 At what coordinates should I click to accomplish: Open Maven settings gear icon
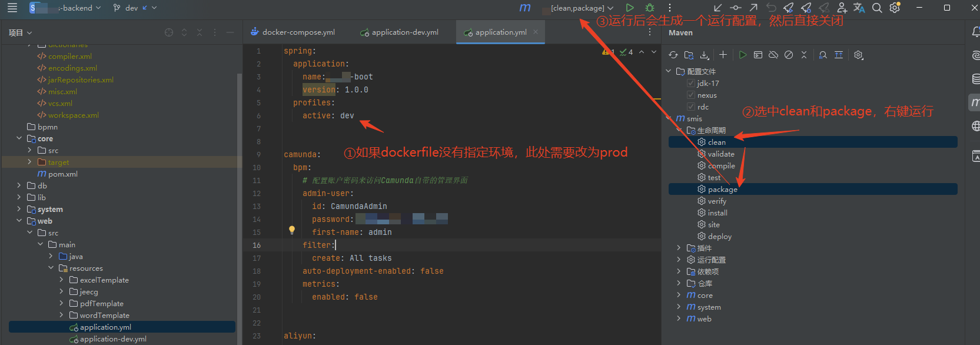pos(859,55)
